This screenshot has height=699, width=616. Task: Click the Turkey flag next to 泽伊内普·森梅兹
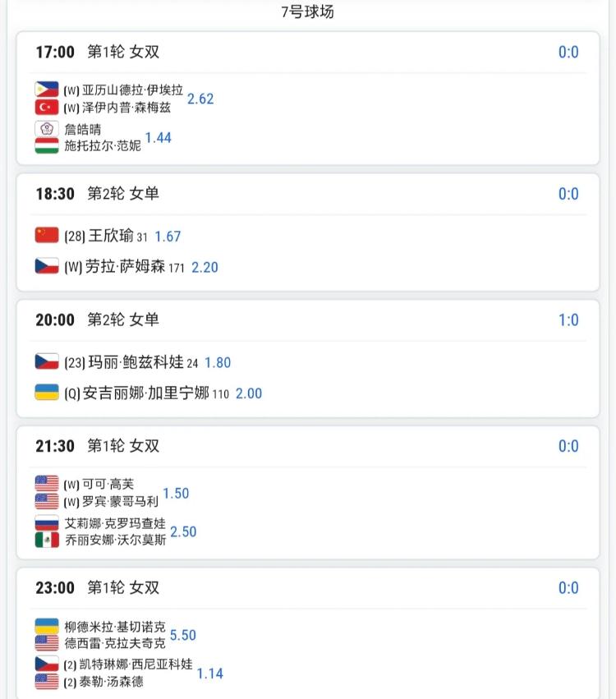tap(47, 107)
